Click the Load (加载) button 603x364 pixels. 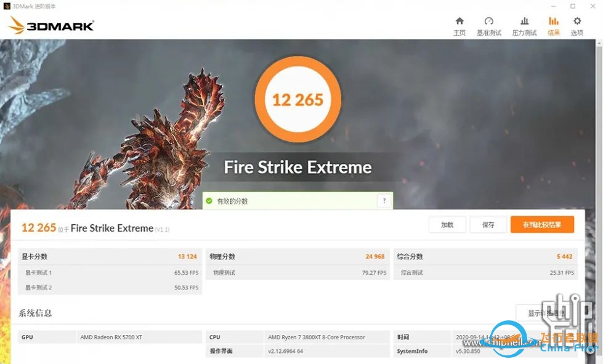point(447,224)
